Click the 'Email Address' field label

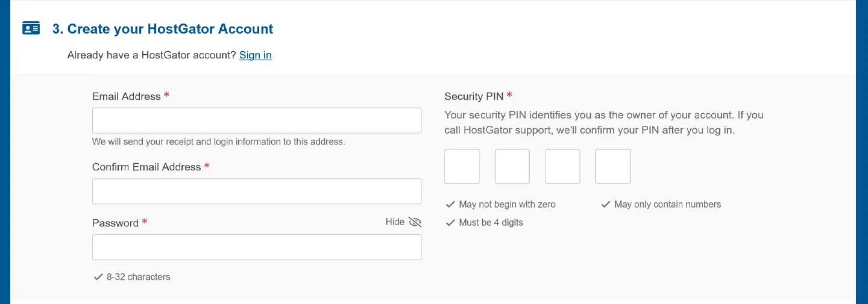[127, 96]
